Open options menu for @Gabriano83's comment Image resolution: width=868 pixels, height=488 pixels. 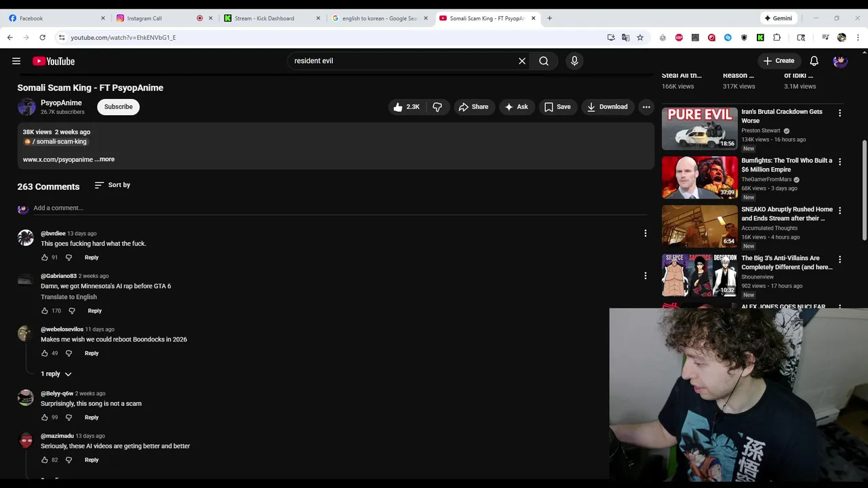click(x=645, y=276)
